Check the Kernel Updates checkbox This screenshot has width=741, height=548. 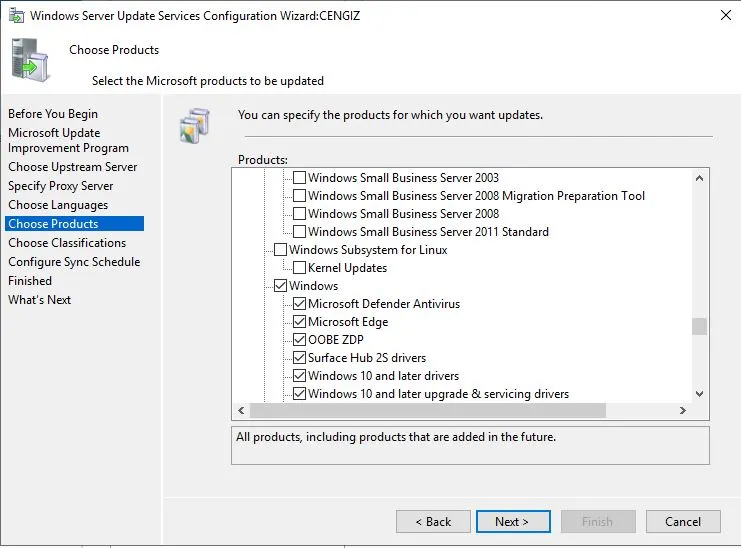[300, 268]
